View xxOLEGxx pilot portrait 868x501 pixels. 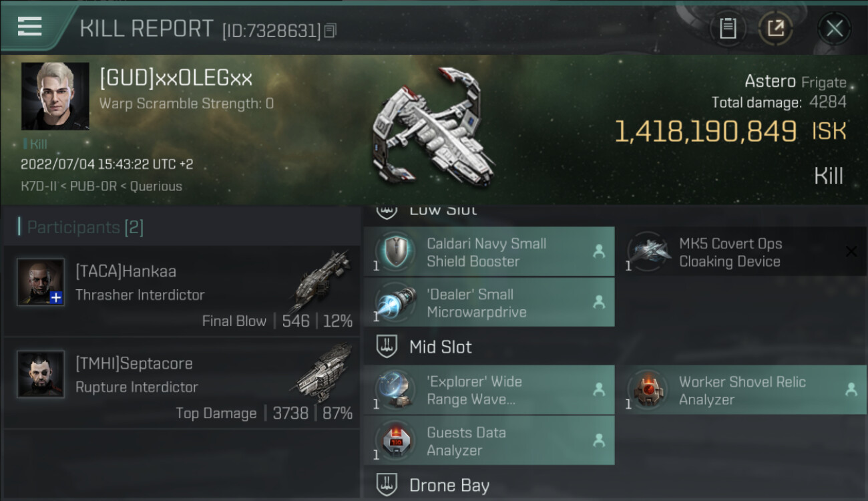(55, 96)
